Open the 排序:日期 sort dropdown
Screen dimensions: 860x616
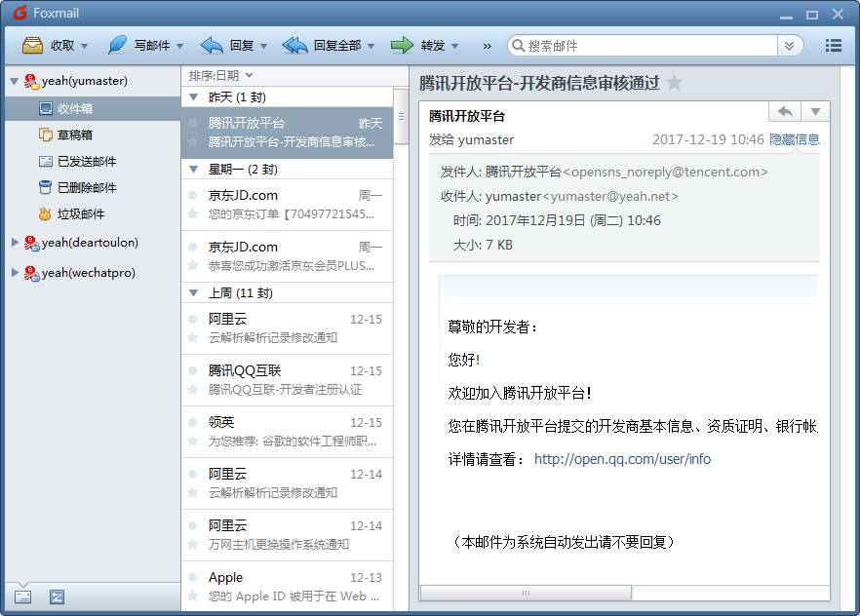220,75
